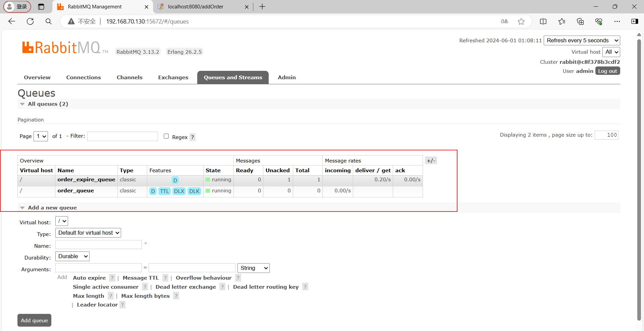Open help for Overflow behaviour
Viewport: 644px width, 331px height.
[238, 278]
